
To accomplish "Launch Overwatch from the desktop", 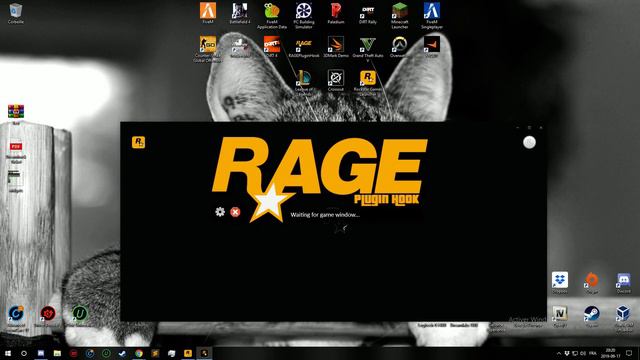I will point(400,47).
